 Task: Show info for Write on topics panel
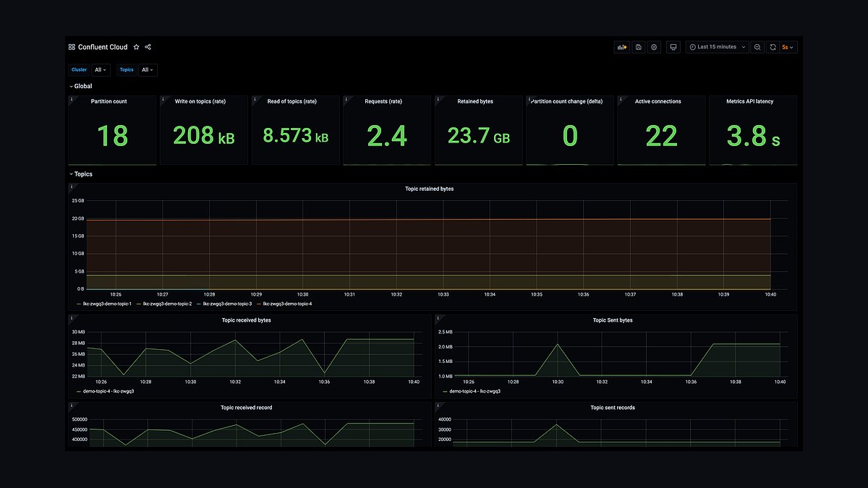(163, 99)
